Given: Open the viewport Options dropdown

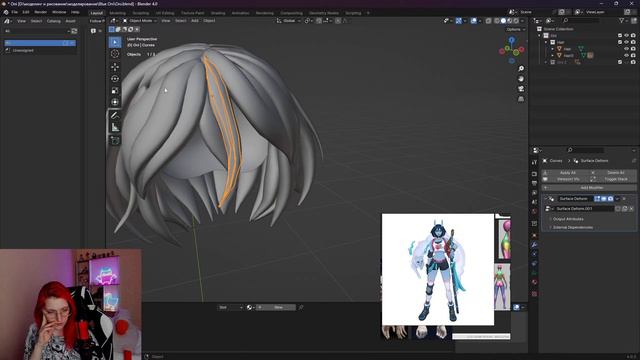Looking at the screenshot, I should point(516,29).
